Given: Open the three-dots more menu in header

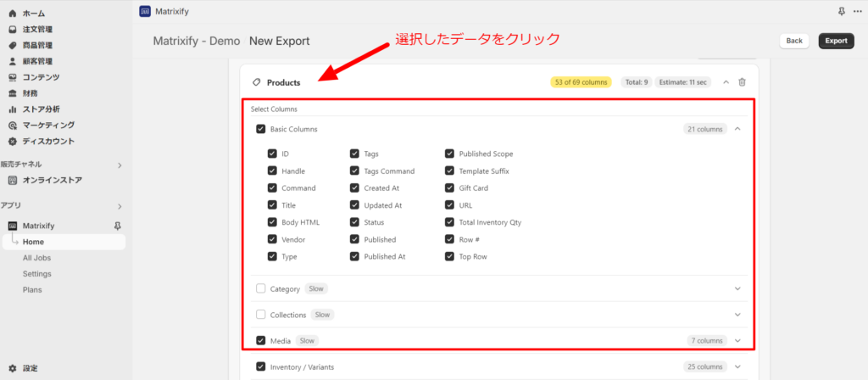Looking at the screenshot, I should tap(858, 11).
